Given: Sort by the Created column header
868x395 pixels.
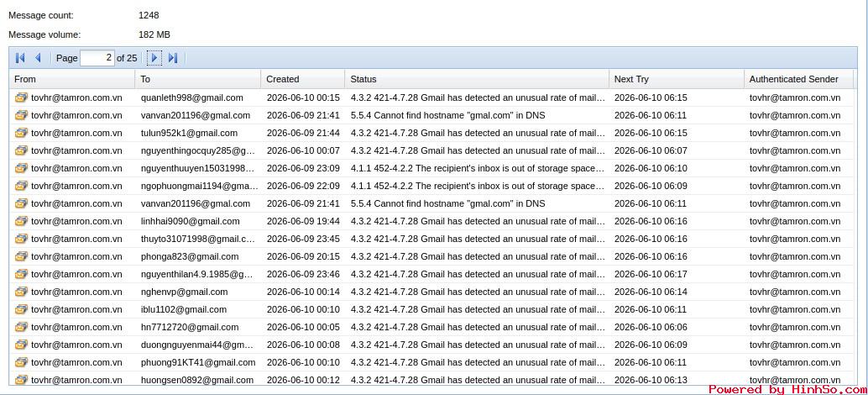Looking at the screenshot, I should tap(303, 79).
